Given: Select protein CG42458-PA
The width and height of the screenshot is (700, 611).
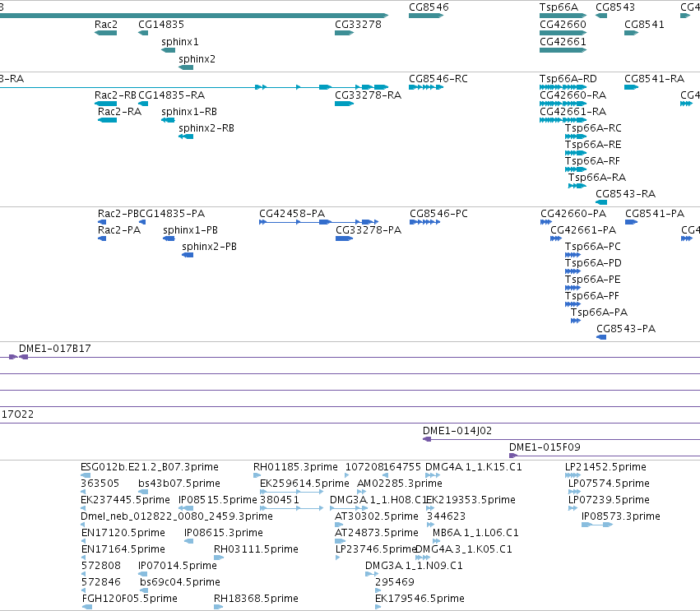Looking at the screenshot, I should point(319,222).
